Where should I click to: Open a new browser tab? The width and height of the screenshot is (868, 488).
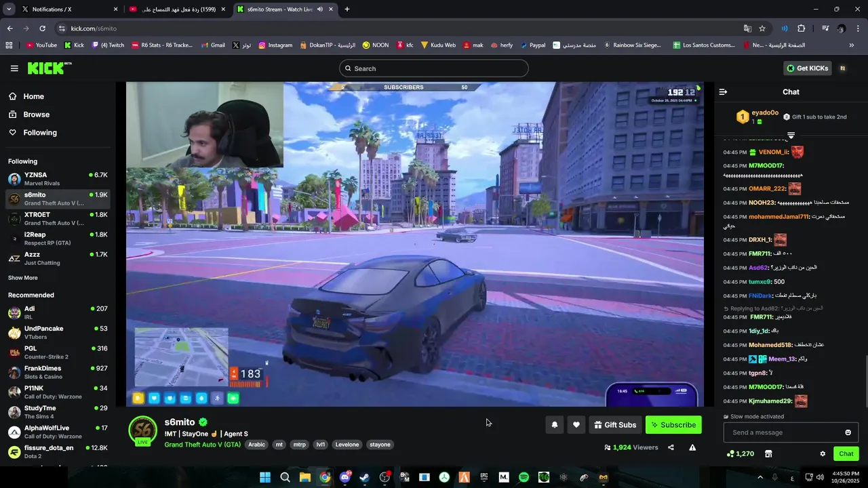(x=347, y=9)
